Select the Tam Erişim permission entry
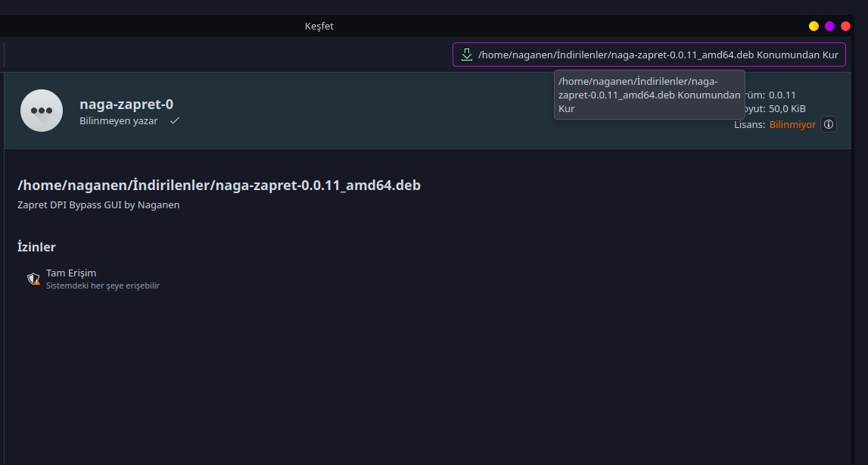The height and width of the screenshot is (465, 868). [x=94, y=279]
